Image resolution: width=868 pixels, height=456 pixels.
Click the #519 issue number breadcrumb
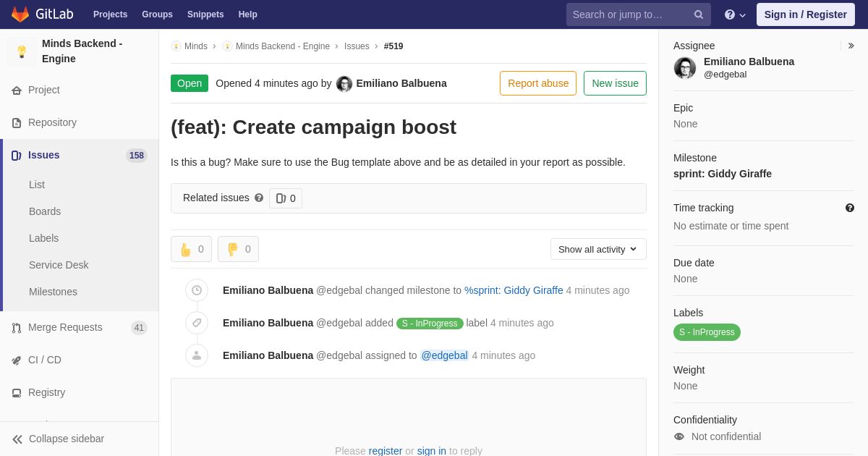pyautogui.click(x=393, y=46)
